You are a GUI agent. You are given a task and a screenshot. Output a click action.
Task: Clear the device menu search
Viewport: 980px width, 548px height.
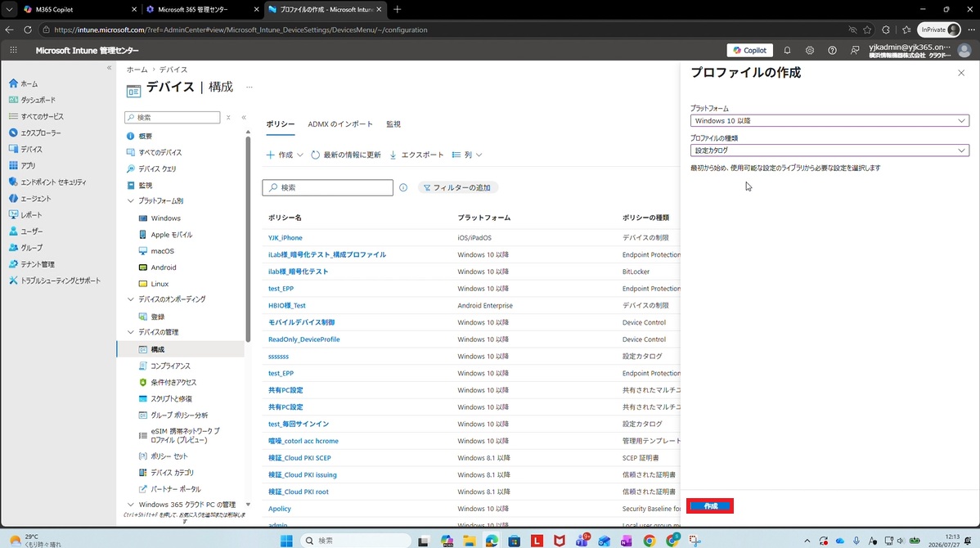click(229, 117)
